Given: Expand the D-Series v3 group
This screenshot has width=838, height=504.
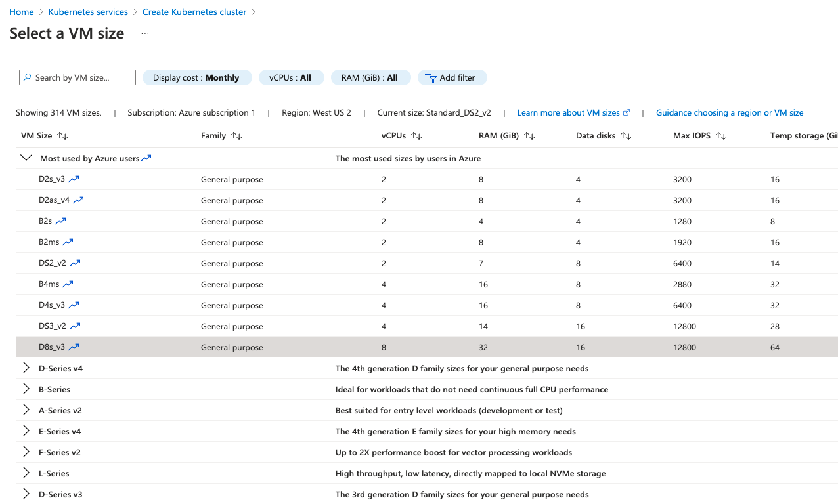Looking at the screenshot, I should tap(26, 494).
